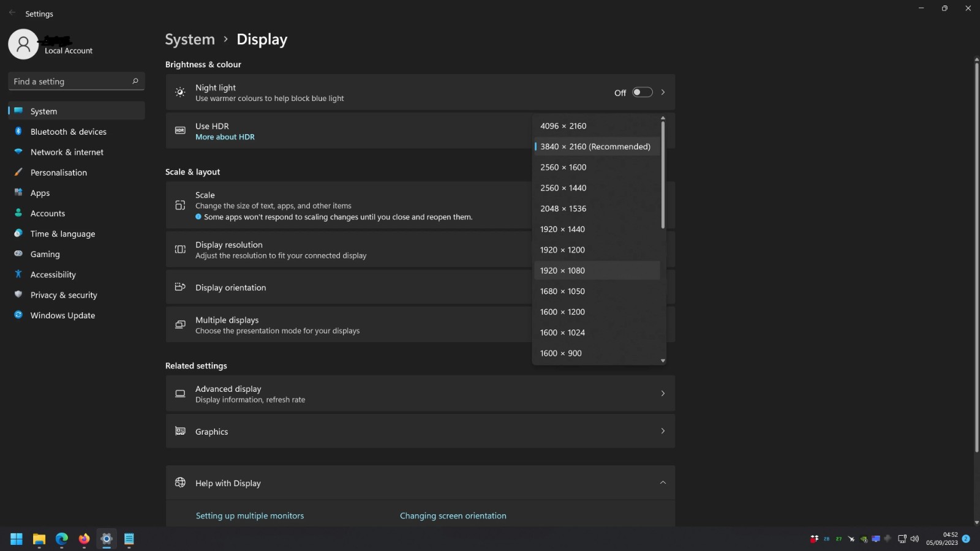
Task: Go to Network & internet settings
Action: (x=77, y=152)
